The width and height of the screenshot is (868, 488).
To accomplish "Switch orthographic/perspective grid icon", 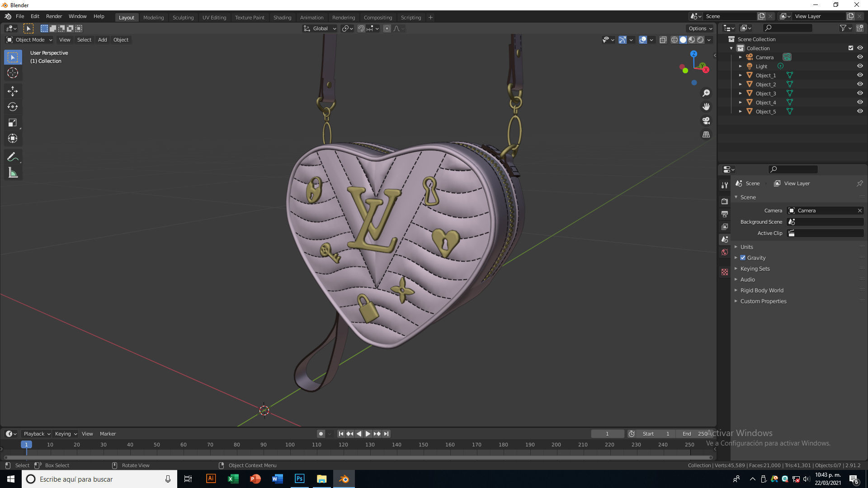I will click(706, 135).
